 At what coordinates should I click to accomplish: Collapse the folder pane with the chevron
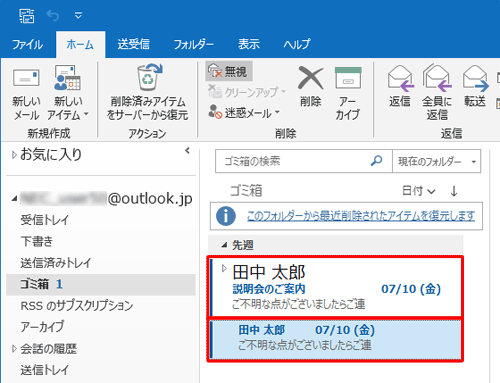click(x=187, y=151)
